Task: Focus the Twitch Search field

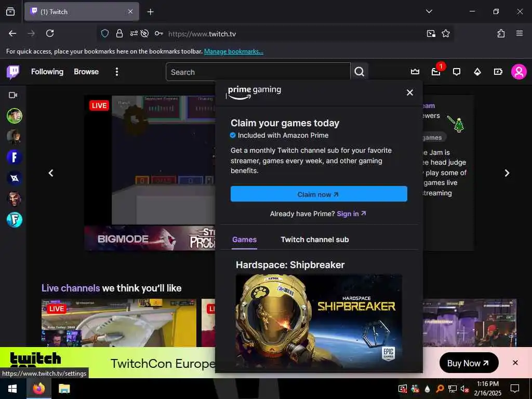Action: [258, 72]
